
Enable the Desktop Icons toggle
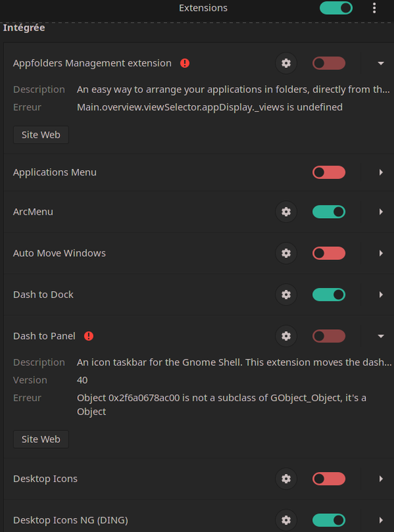pos(329,479)
